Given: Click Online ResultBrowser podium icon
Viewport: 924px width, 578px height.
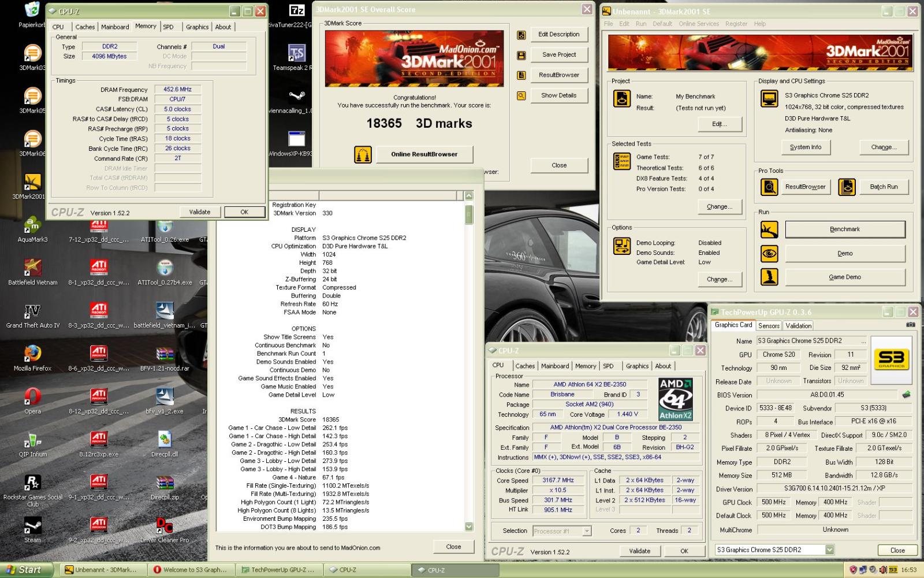Looking at the screenshot, I should pos(363,154).
